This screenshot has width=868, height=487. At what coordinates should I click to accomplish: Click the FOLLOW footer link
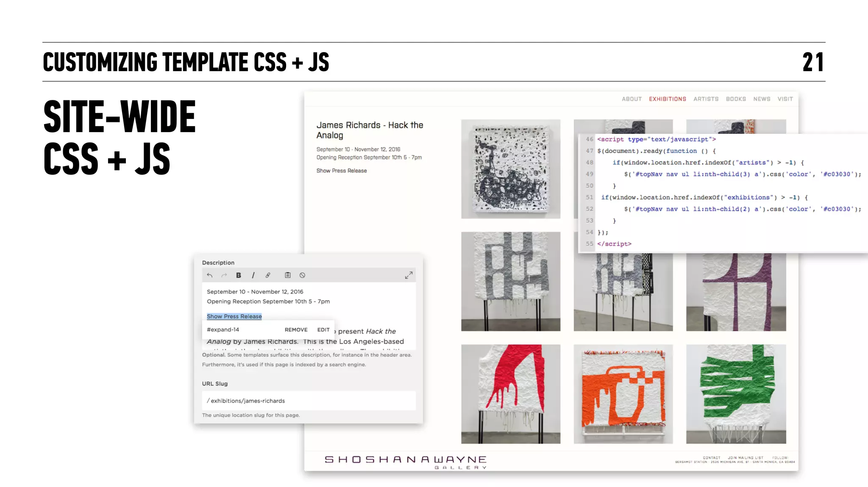tap(780, 458)
